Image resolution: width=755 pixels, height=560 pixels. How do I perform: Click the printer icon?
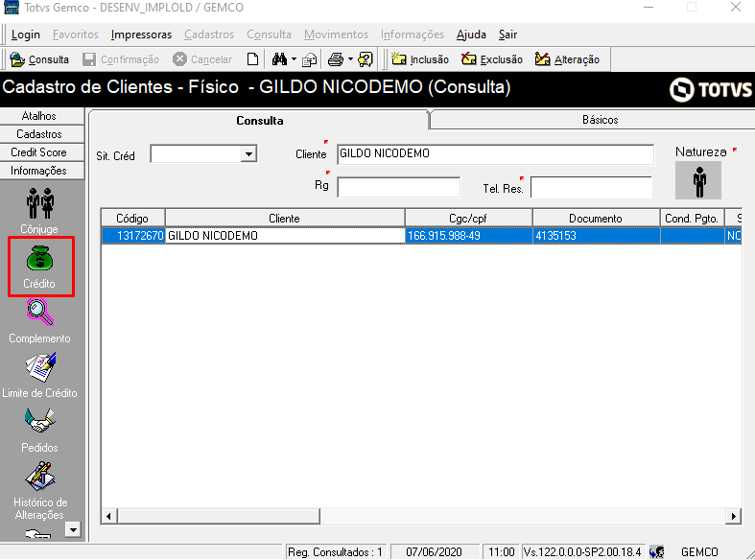pyautogui.click(x=336, y=59)
